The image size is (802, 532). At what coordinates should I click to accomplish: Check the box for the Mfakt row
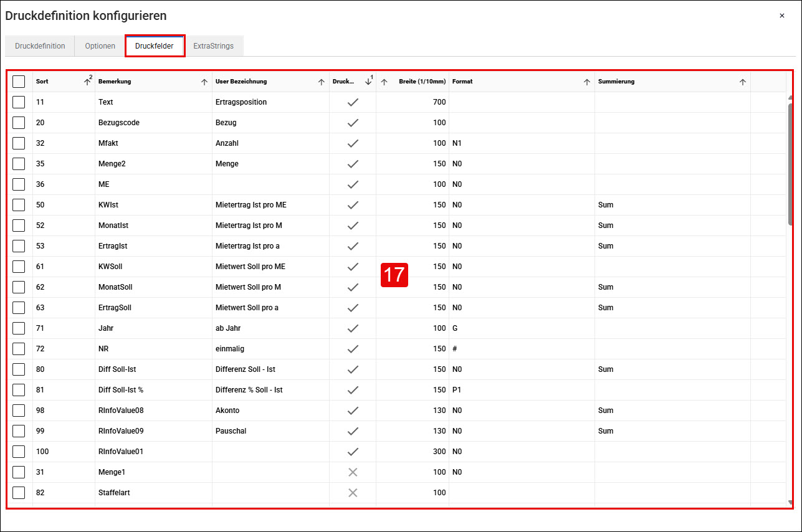pyautogui.click(x=19, y=143)
